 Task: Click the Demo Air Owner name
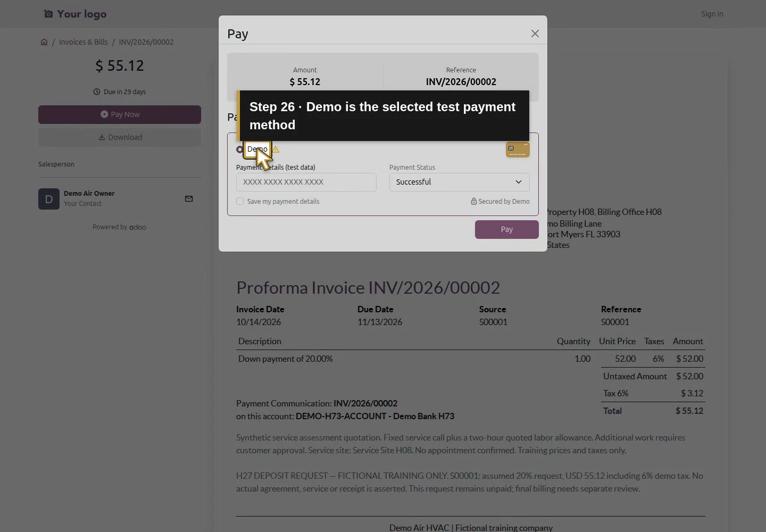coord(89,194)
